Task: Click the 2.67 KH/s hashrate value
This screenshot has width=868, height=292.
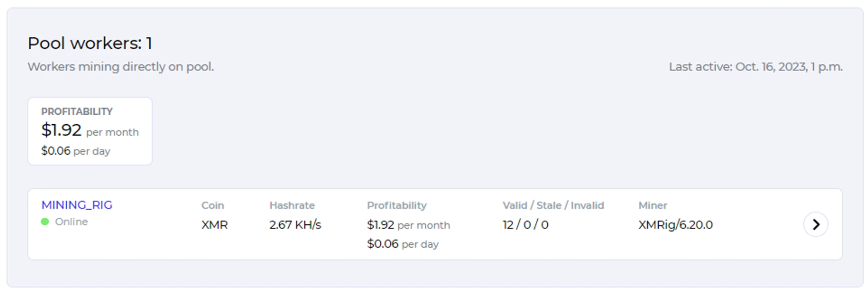Action: (295, 225)
